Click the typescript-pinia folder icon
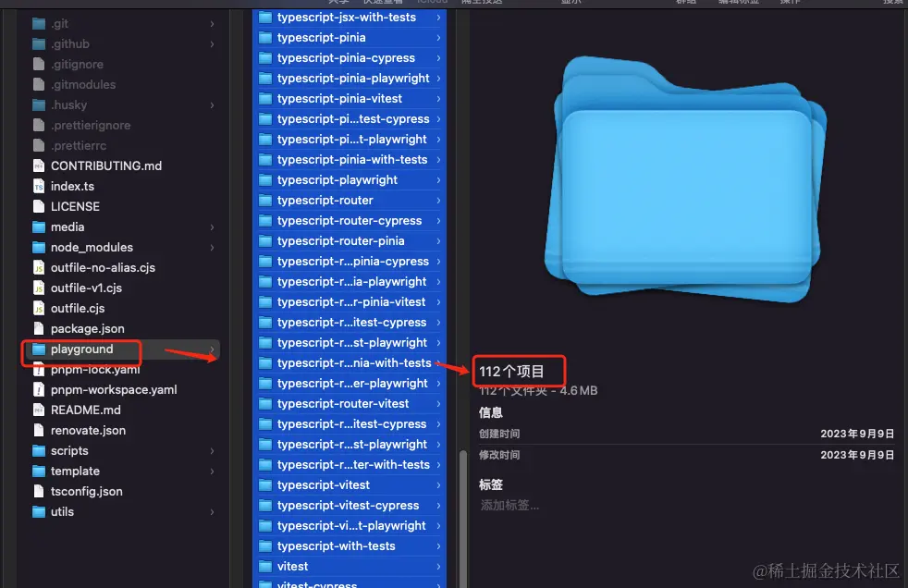 click(265, 38)
